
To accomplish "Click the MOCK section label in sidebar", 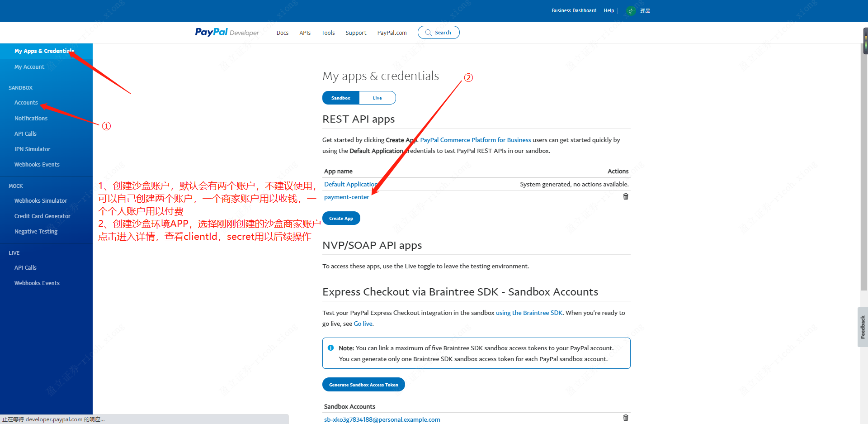I will tap(16, 186).
